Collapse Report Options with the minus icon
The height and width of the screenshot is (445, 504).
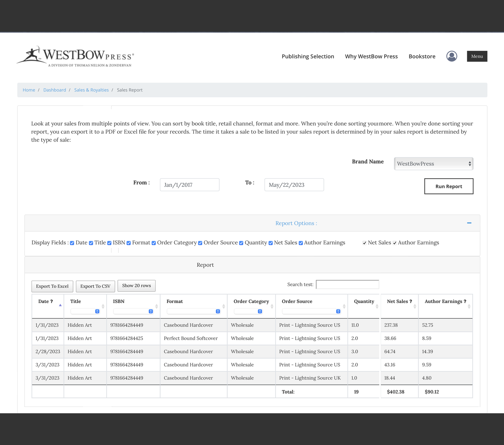(x=469, y=223)
